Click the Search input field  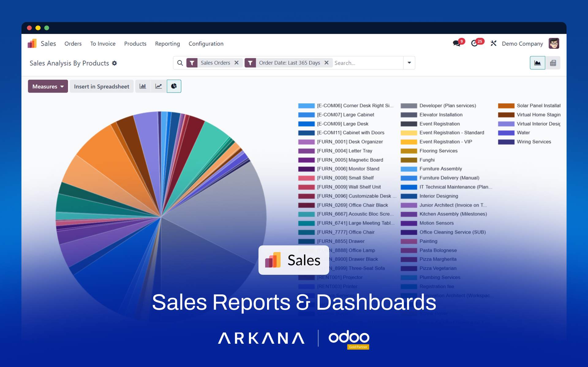[367, 63]
